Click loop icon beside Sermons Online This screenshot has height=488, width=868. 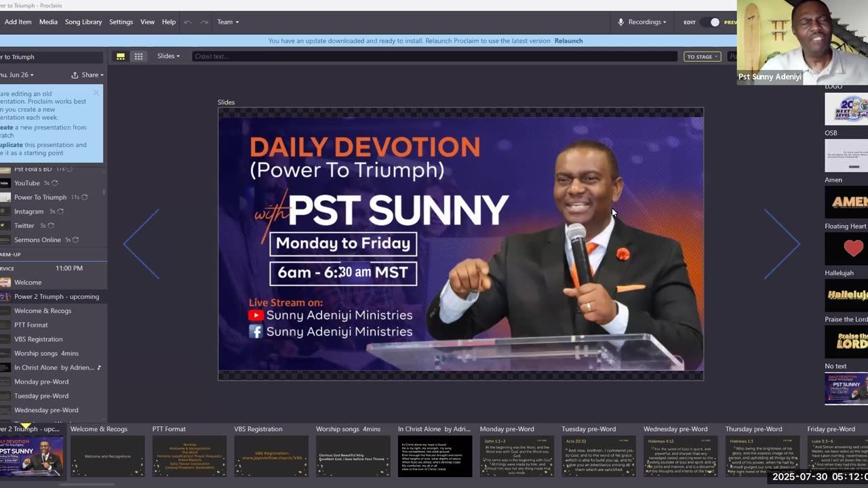(76, 240)
